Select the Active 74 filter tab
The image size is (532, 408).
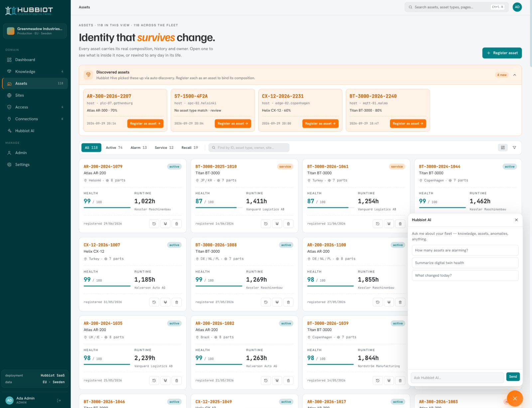tap(114, 148)
